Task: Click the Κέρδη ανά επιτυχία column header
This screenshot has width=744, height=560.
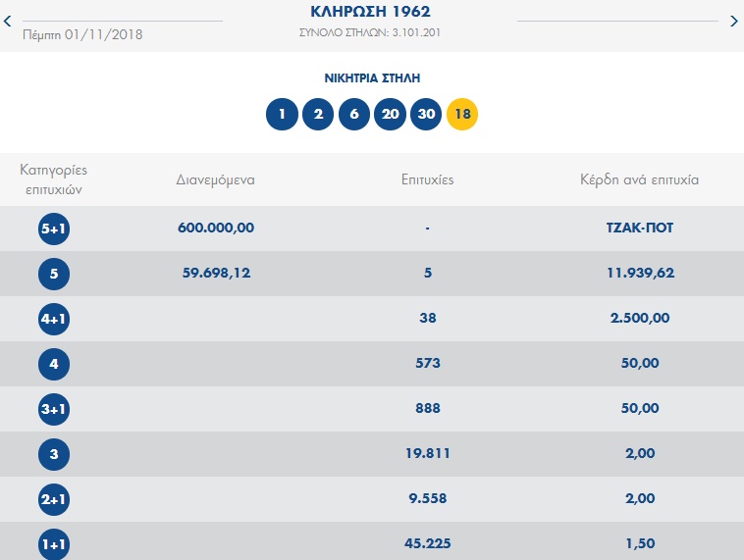Action: [x=640, y=179]
